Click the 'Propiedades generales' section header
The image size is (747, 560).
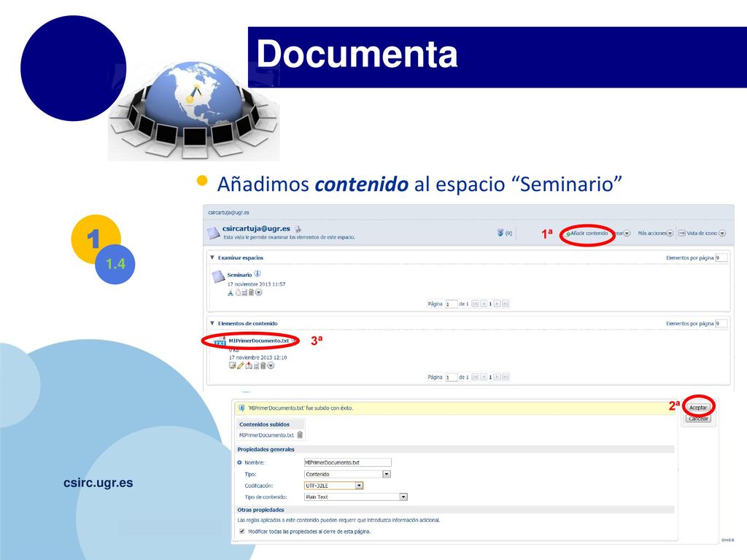click(x=266, y=449)
